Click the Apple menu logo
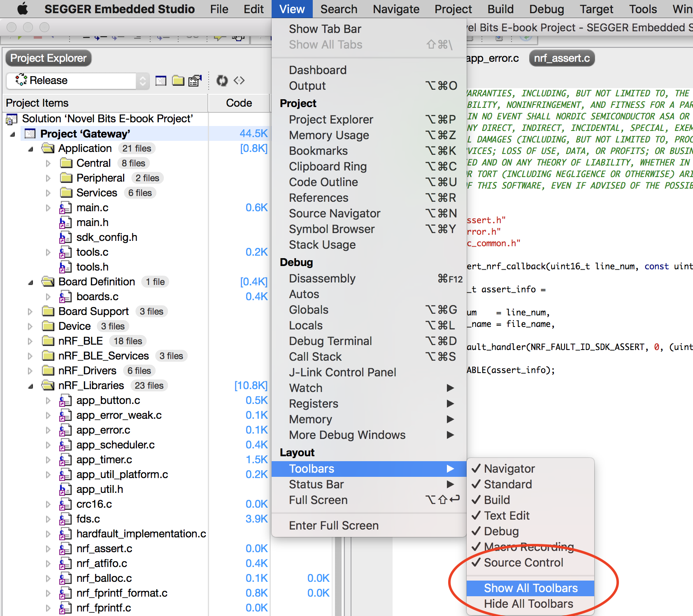Image resolution: width=693 pixels, height=616 pixels. tap(22, 9)
